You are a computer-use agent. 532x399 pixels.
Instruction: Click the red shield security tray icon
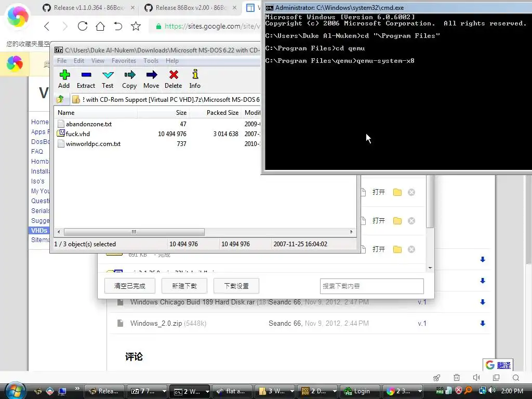click(459, 391)
